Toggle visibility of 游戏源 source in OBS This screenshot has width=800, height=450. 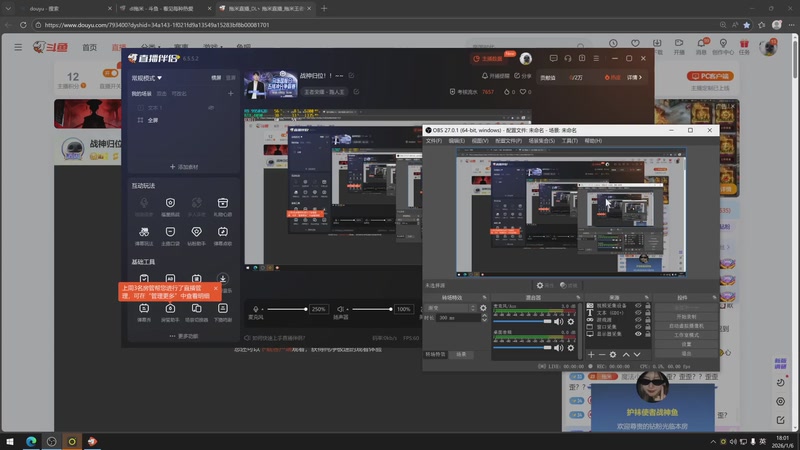638,320
